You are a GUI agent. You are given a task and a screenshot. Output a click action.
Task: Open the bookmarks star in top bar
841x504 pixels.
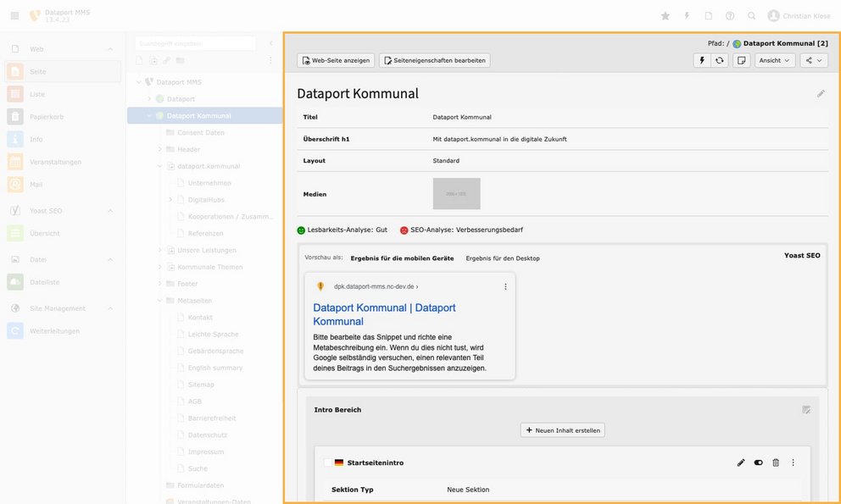[665, 15]
